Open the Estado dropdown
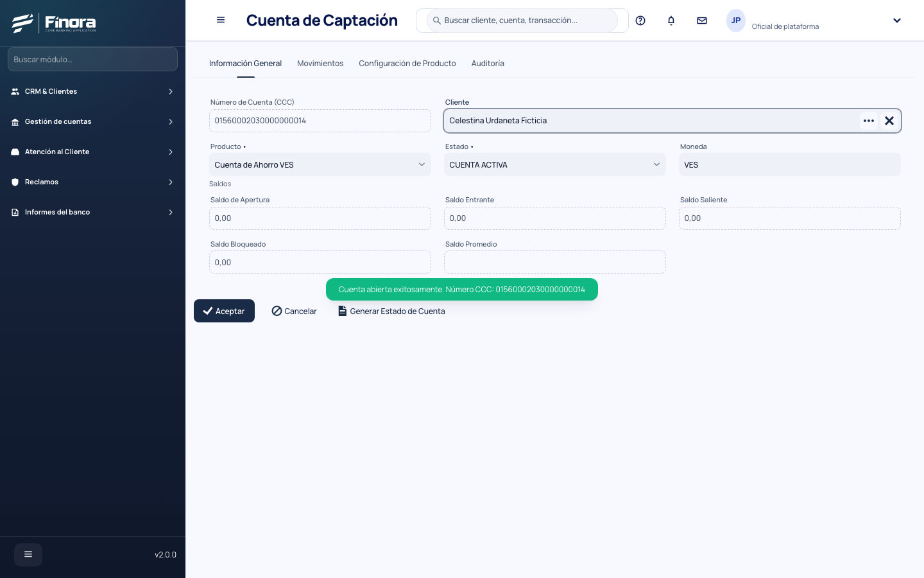 [x=555, y=164]
